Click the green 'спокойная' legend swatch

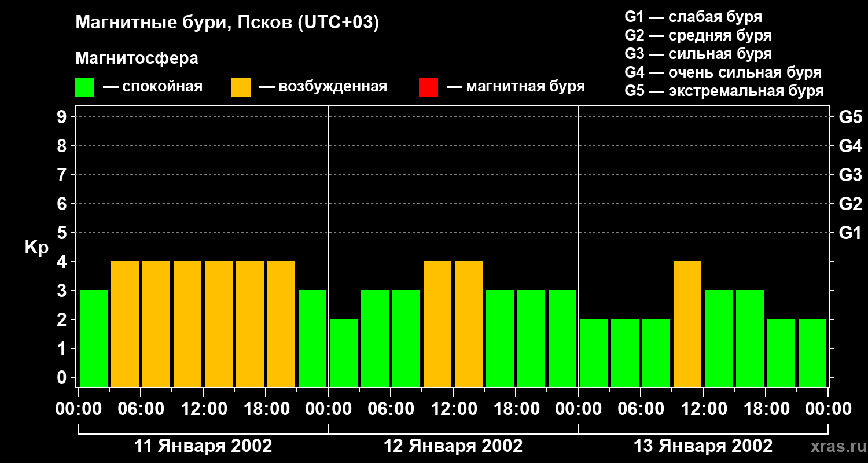85,87
